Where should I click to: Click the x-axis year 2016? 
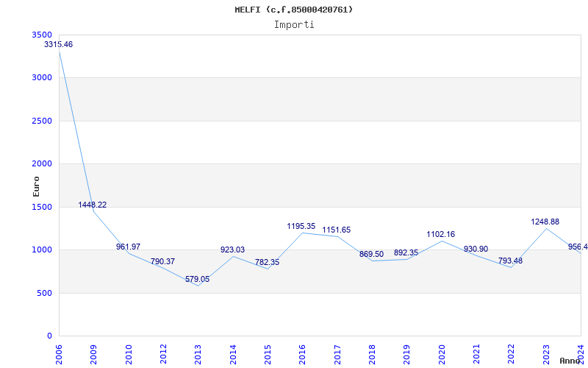[x=303, y=354]
